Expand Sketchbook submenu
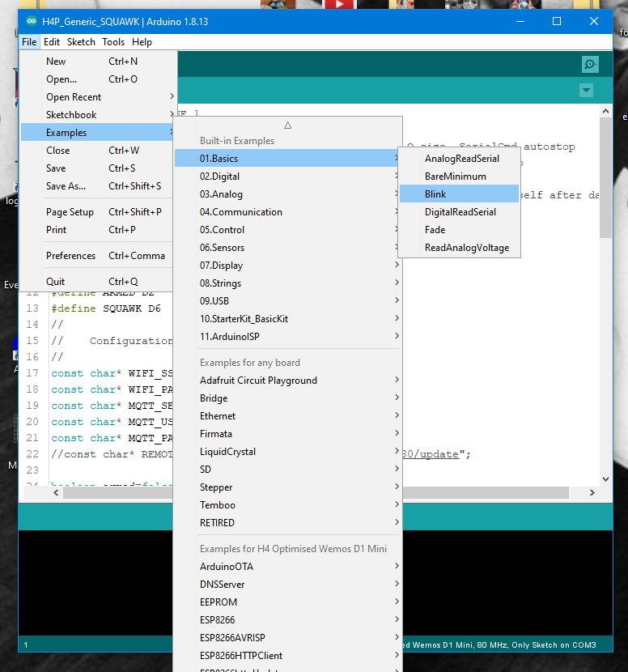Screen dimensions: 628x672 point(98,115)
